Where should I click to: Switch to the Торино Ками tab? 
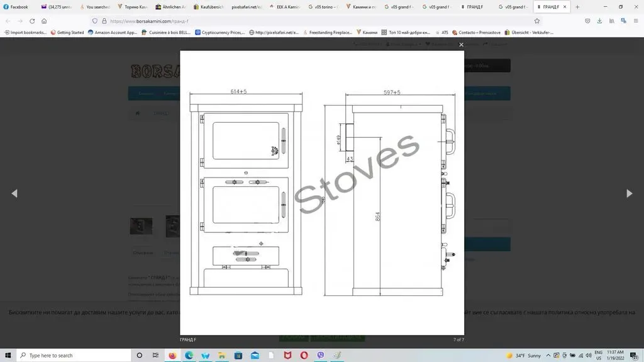[x=133, y=7]
